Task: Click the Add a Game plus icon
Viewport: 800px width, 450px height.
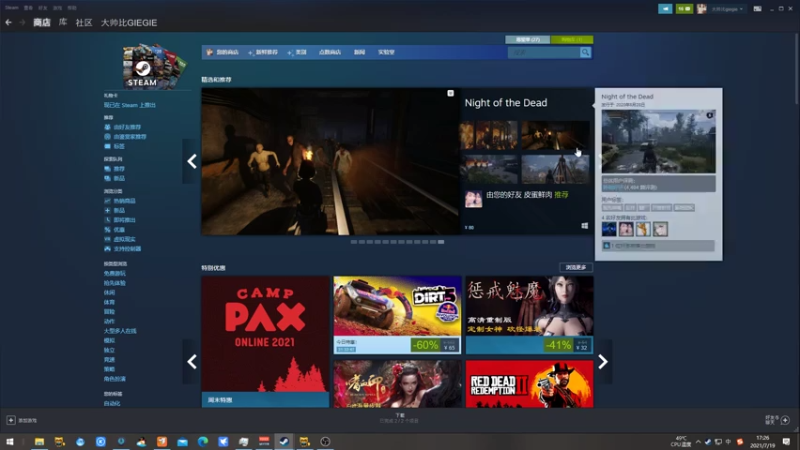Action: [11, 420]
